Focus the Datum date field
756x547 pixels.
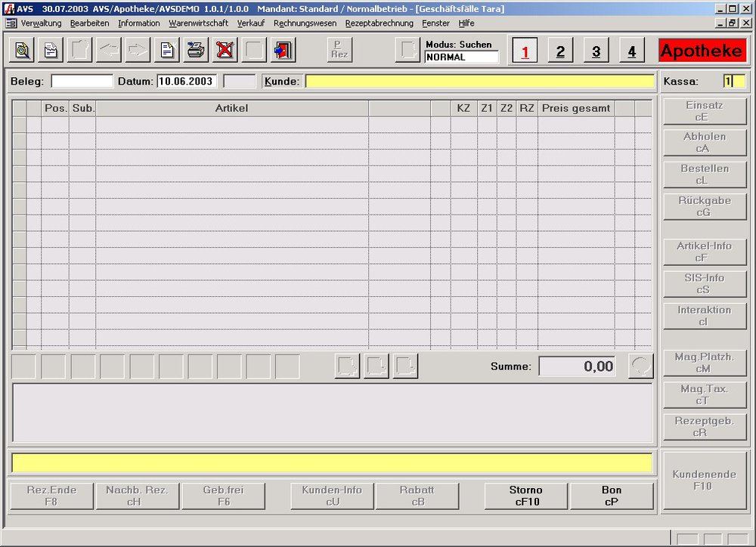pyautogui.click(x=186, y=82)
